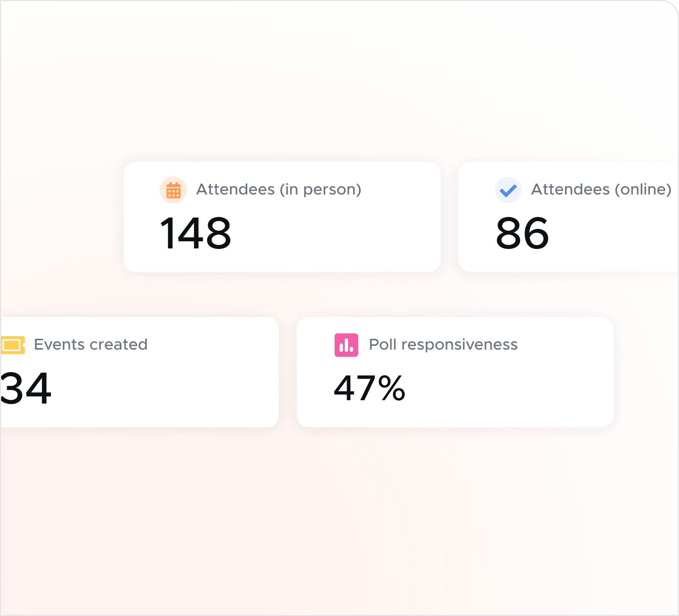Toggle the blue check on the online attendees badge
The height and width of the screenshot is (616, 679).
click(x=508, y=190)
